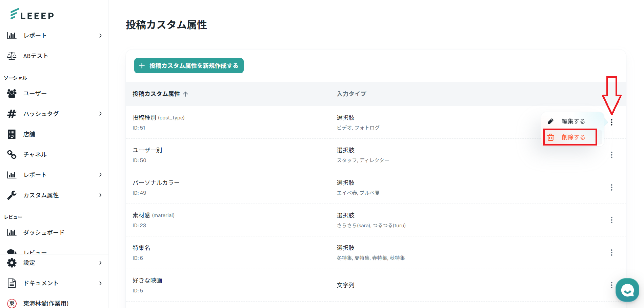Click 投稿カスタム属性を新規作成する button
This screenshot has height=308, width=644.
coord(189,66)
